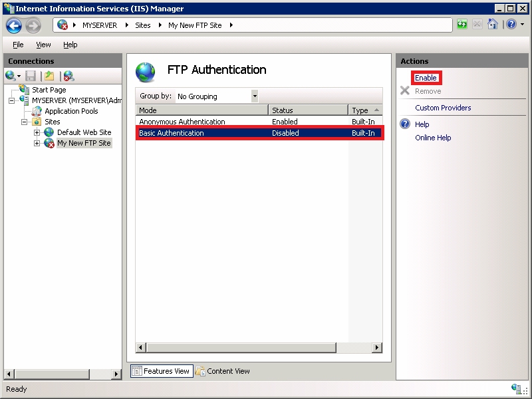Viewport: 532px width, 399px height.
Task: Click the feature list scroll-left arrow
Action: click(140, 347)
